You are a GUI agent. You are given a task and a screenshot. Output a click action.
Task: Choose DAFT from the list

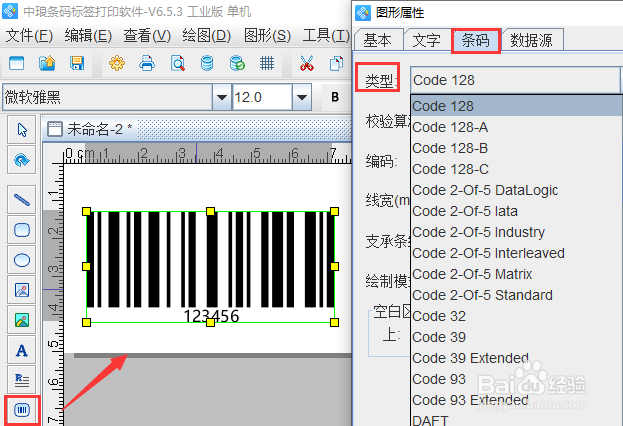516,419
